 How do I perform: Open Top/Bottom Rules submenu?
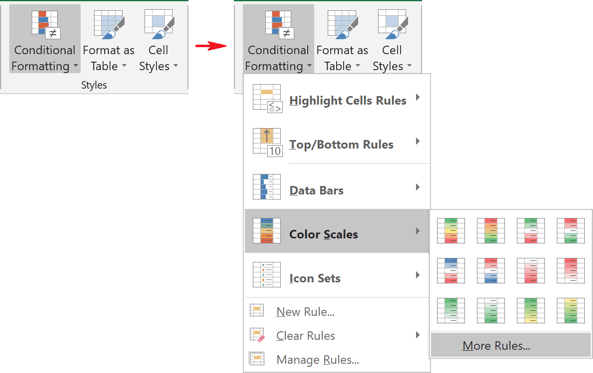pos(337,142)
